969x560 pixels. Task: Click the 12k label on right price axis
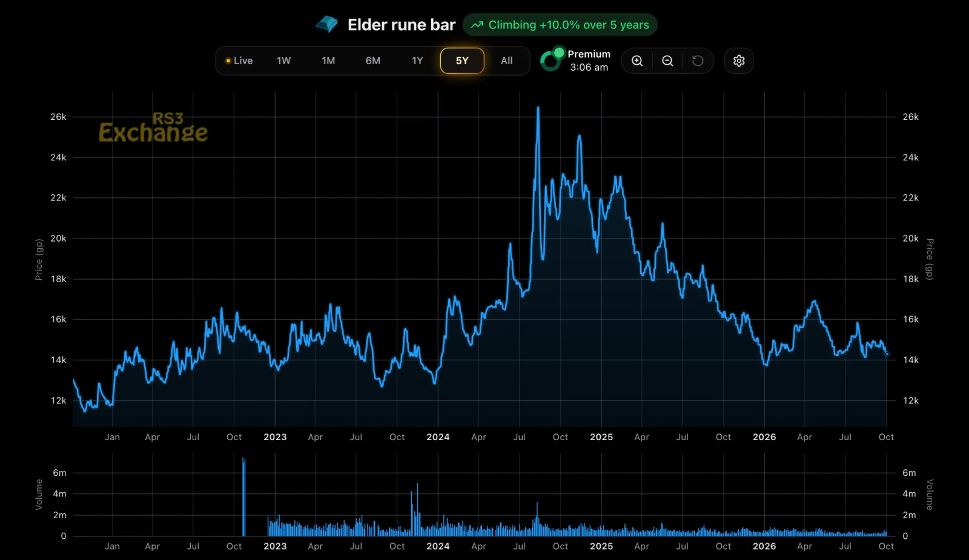pos(911,401)
